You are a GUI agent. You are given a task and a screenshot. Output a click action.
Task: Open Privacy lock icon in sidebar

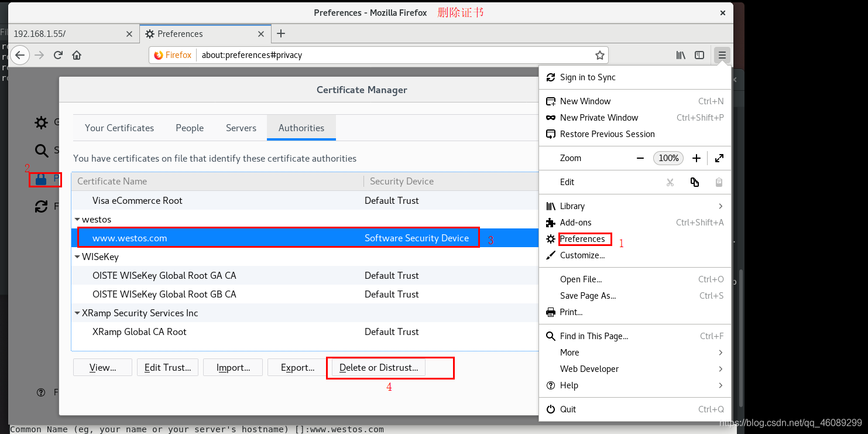pyautogui.click(x=41, y=179)
